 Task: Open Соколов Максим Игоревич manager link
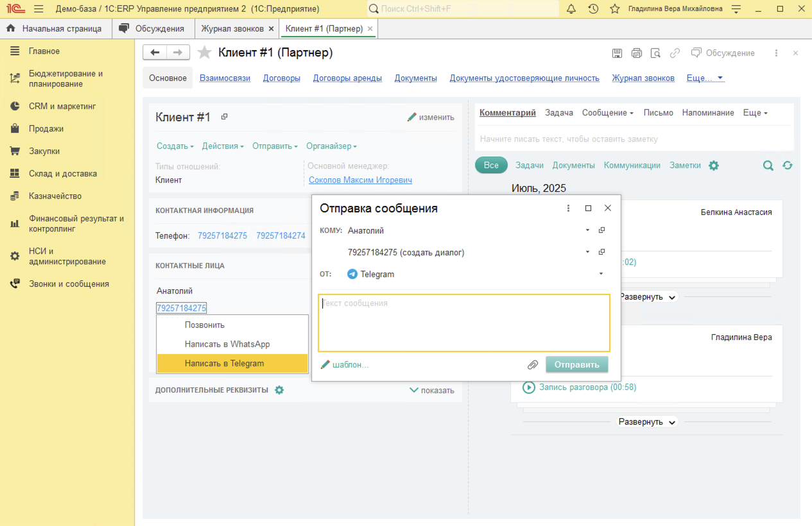tap(360, 180)
